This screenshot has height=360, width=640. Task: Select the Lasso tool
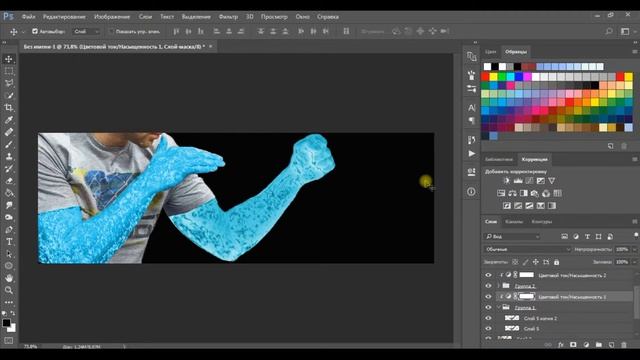click(9, 83)
